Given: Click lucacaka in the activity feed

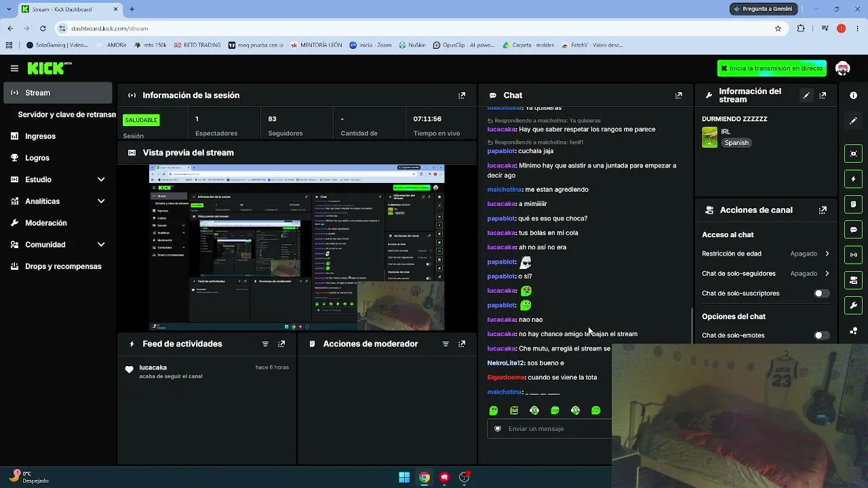Looking at the screenshot, I should (153, 367).
